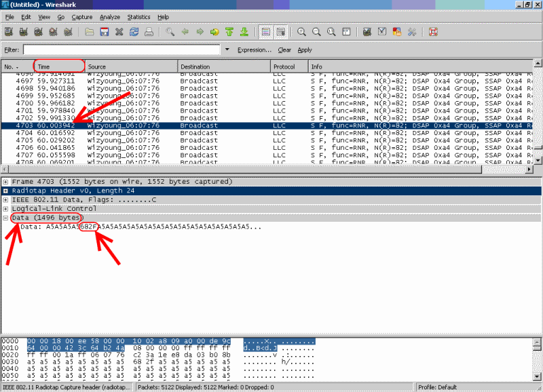Save the capture file icon
Screen dimensions: 543x392
click(x=105, y=32)
